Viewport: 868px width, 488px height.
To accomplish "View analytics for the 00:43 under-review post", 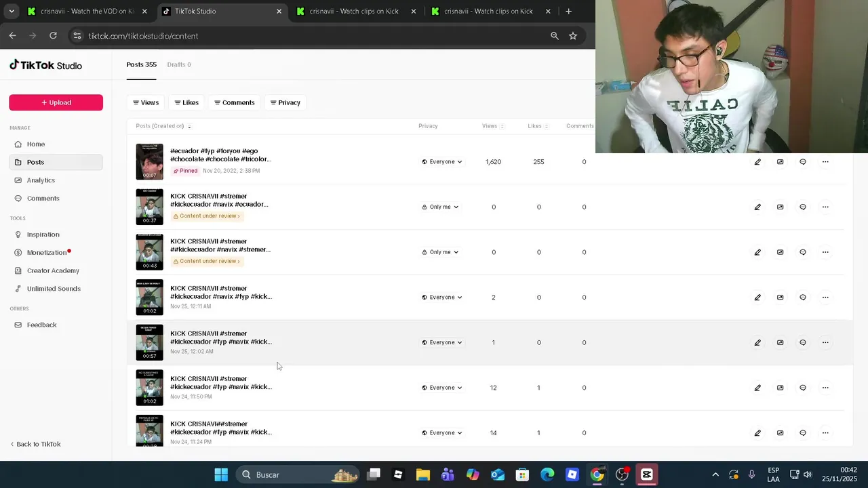I will point(780,252).
